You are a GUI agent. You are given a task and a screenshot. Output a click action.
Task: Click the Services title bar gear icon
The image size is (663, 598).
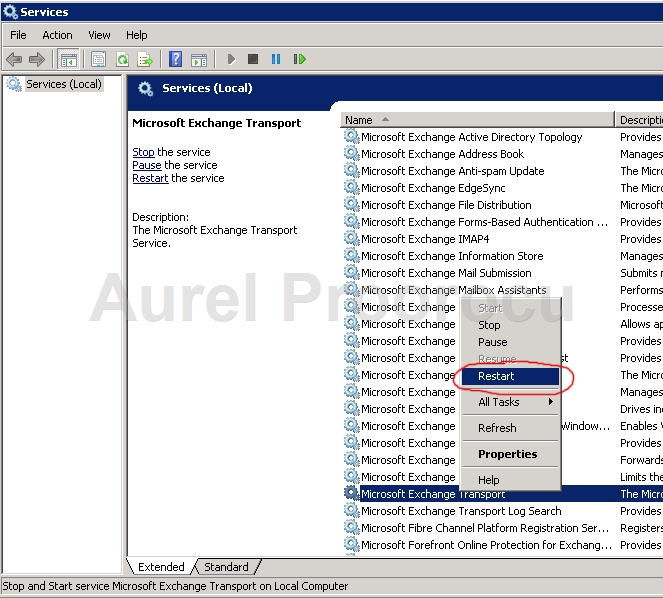(10, 12)
